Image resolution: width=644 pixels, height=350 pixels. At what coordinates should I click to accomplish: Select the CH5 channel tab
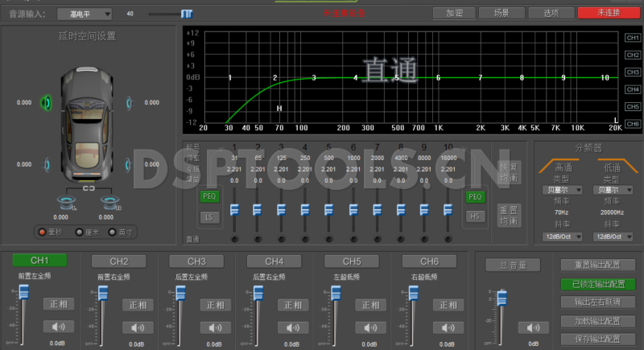click(351, 261)
